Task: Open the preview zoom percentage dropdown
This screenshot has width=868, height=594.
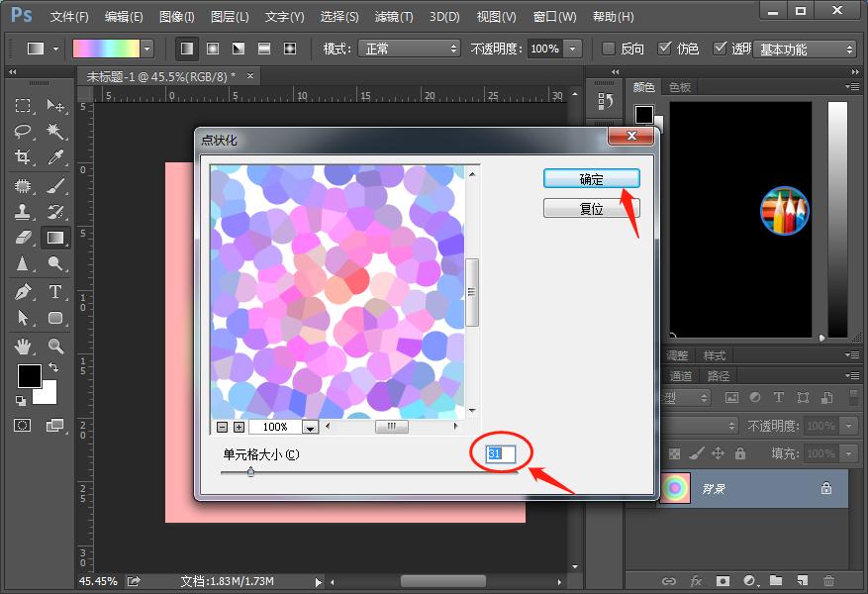Action: click(310, 427)
